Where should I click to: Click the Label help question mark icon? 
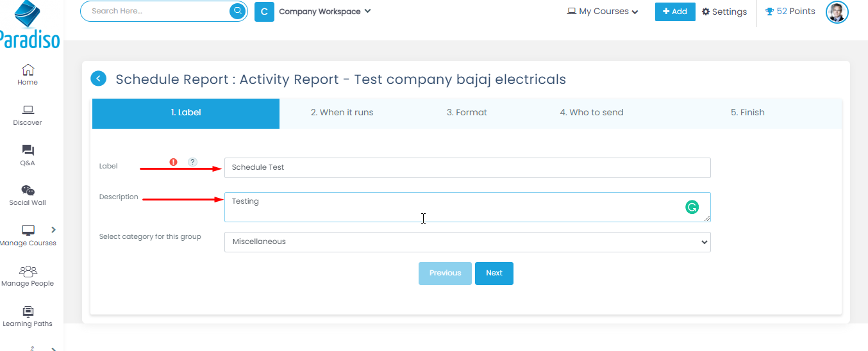[192, 162]
